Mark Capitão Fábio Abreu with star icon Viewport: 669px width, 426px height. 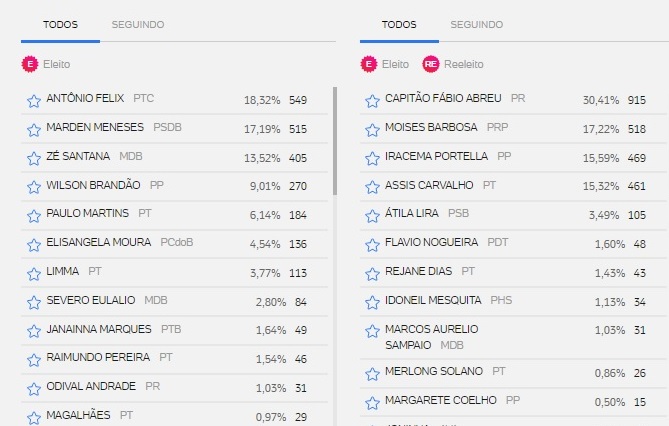[x=372, y=101]
